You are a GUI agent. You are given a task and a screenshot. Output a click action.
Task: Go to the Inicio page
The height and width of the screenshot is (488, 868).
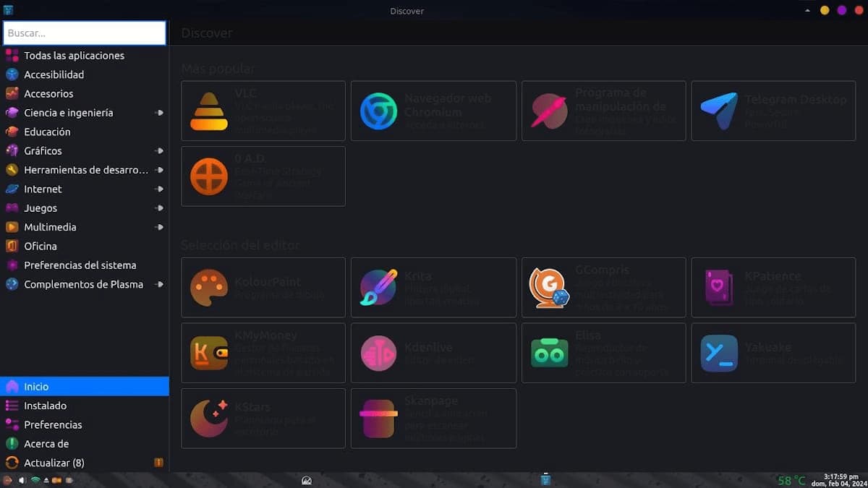pyautogui.click(x=85, y=386)
